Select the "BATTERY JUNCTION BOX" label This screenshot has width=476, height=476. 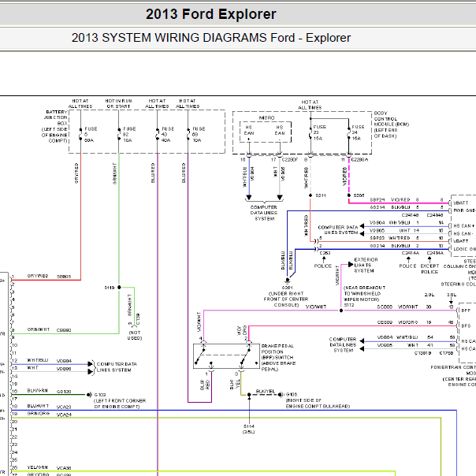(56, 117)
